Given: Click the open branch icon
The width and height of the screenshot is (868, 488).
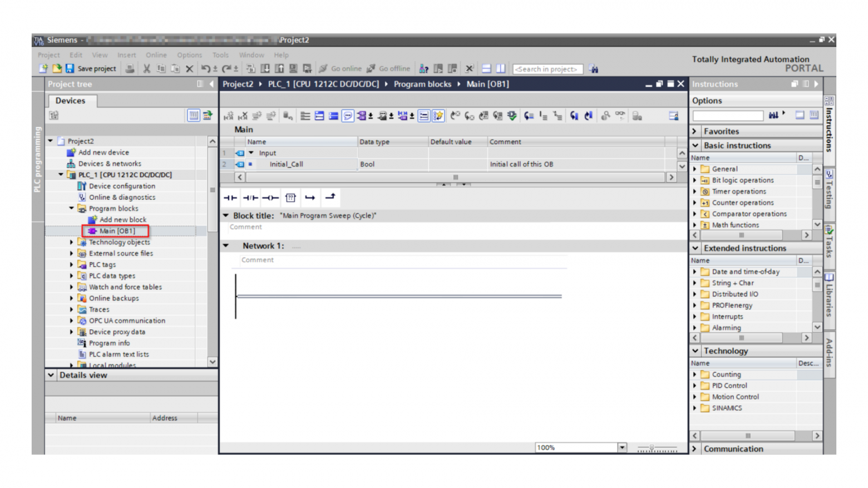Looking at the screenshot, I should pyautogui.click(x=310, y=198).
